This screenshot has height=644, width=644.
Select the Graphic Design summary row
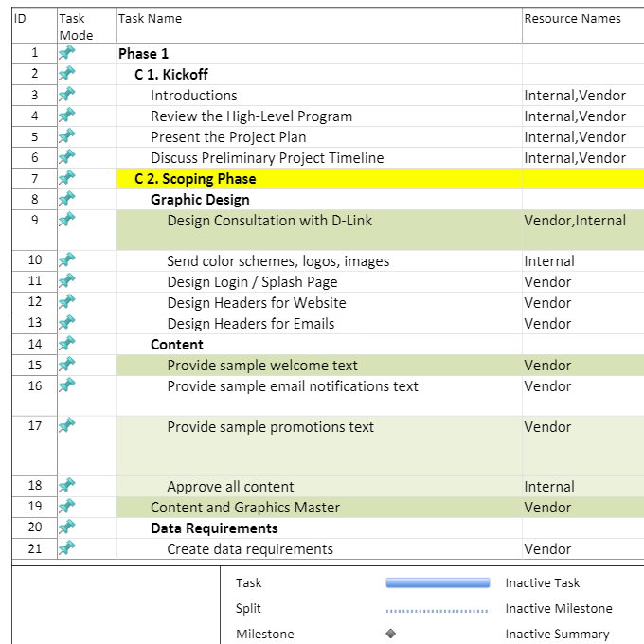tap(200, 200)
